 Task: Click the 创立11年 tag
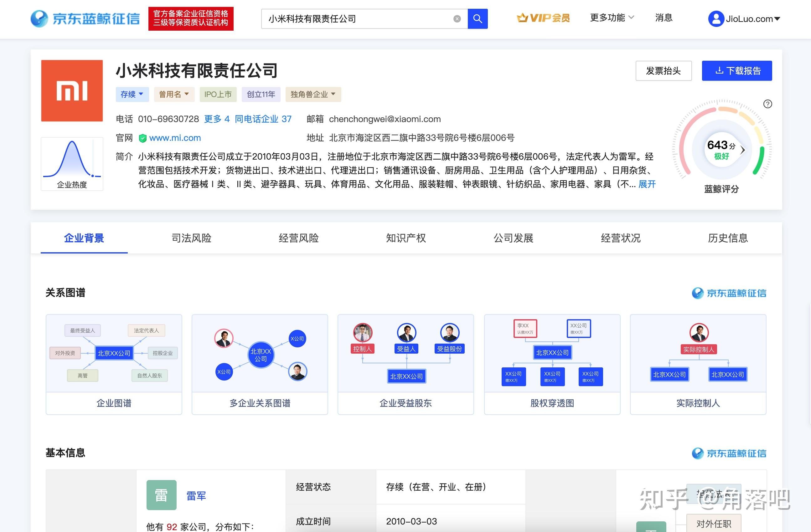click(x=261, y=94)
